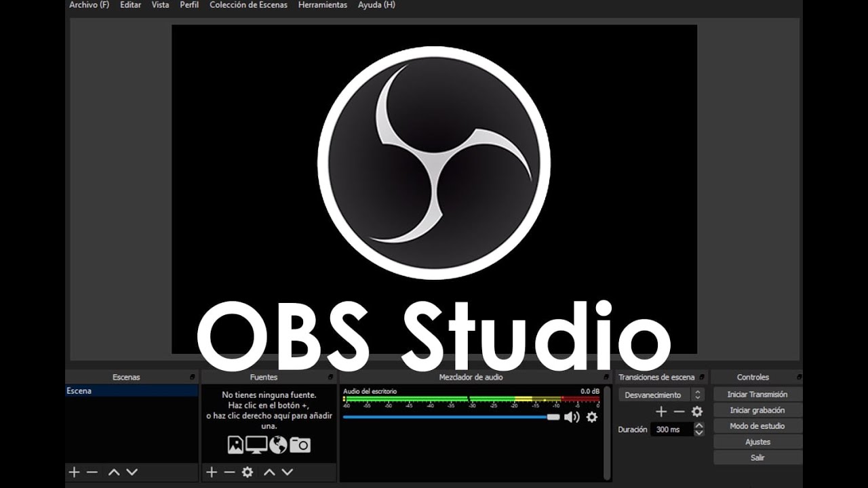
Task: Move the scene down with the Escenas down arrow
Action: (132, 472)
